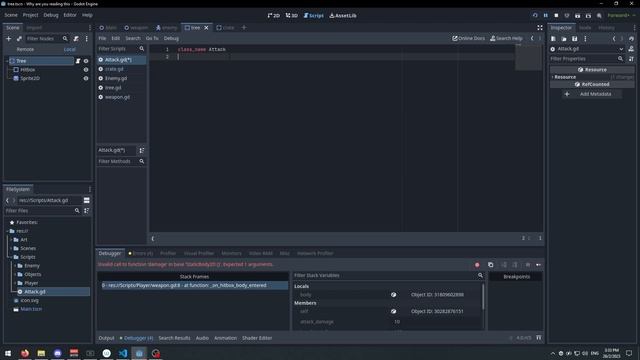Expand the bottom panel with the corner icon

[x=539, y=338]
